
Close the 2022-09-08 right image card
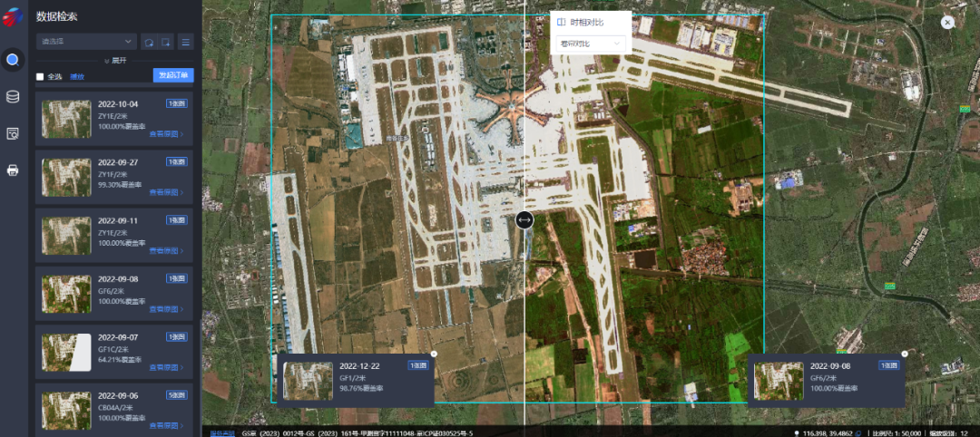[x=905, y=354]
